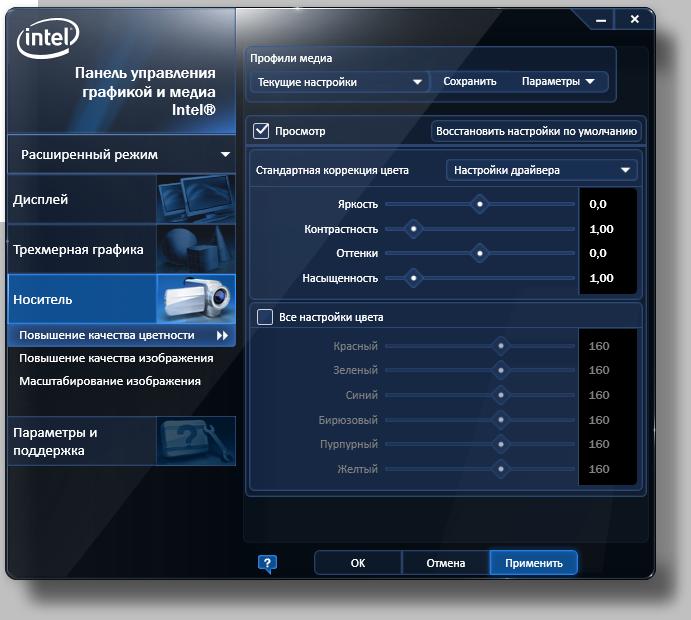Uncheck the Просмотр checkbox

click(261, 131)
